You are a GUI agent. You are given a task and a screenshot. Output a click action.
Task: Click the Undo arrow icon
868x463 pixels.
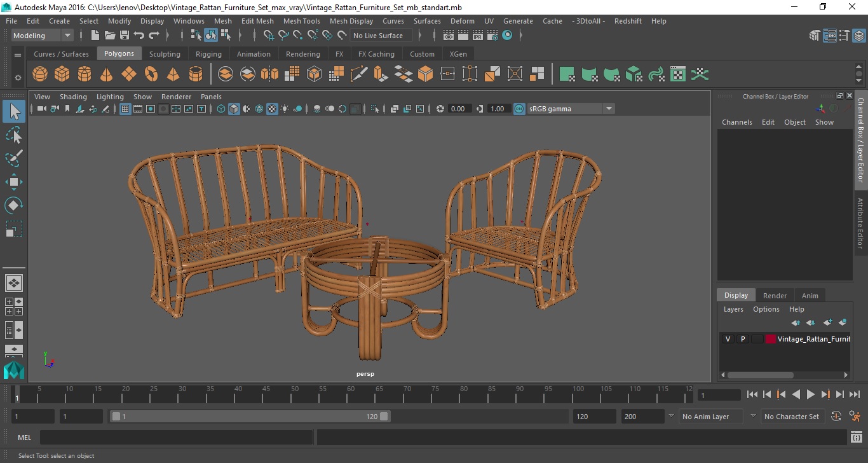pyautogui.click(x=139, y=36)
